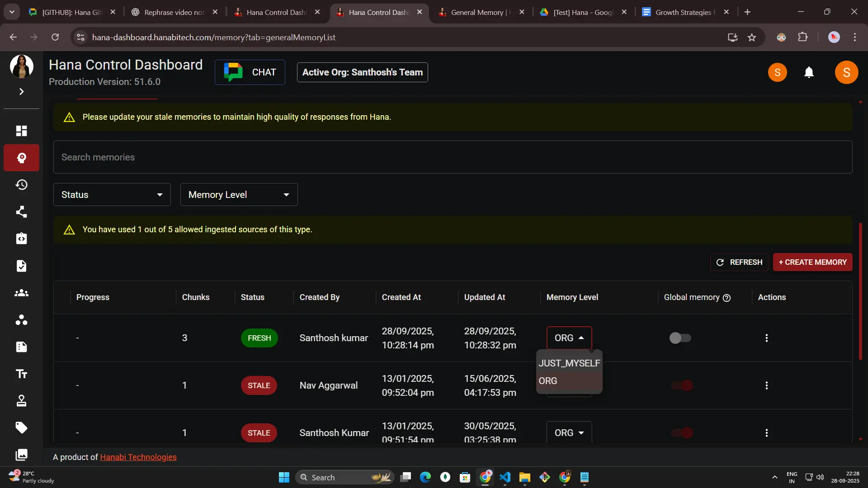Enable Global memory for Santhosh kumar row
Viewport: 868px width, 488px height.
tap(680, 338)
